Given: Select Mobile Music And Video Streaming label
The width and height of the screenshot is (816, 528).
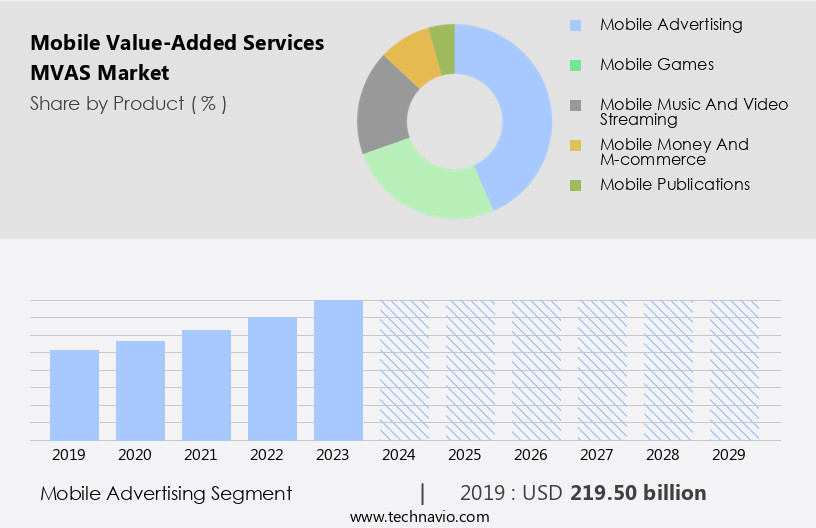Looking at the screenshot, I should coord(693,111).
